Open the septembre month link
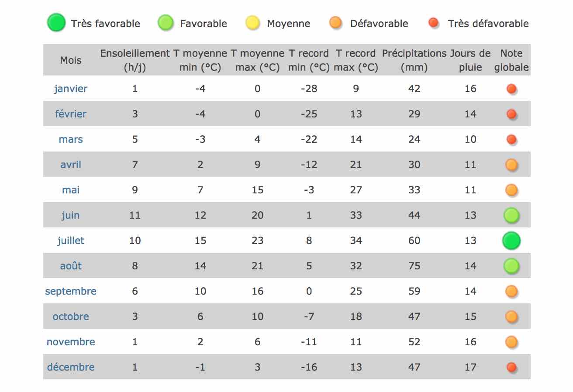The width and height of the screenshot is (573, 392). tap(71, 291)
